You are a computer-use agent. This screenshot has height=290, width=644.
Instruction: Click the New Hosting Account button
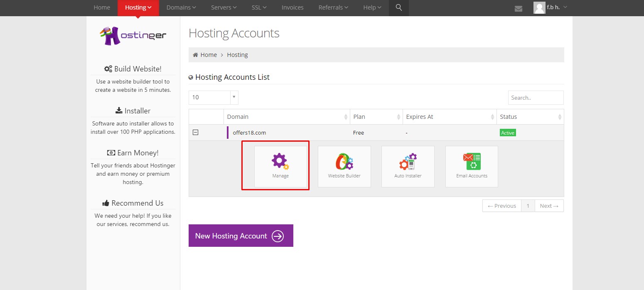[241, 236]
